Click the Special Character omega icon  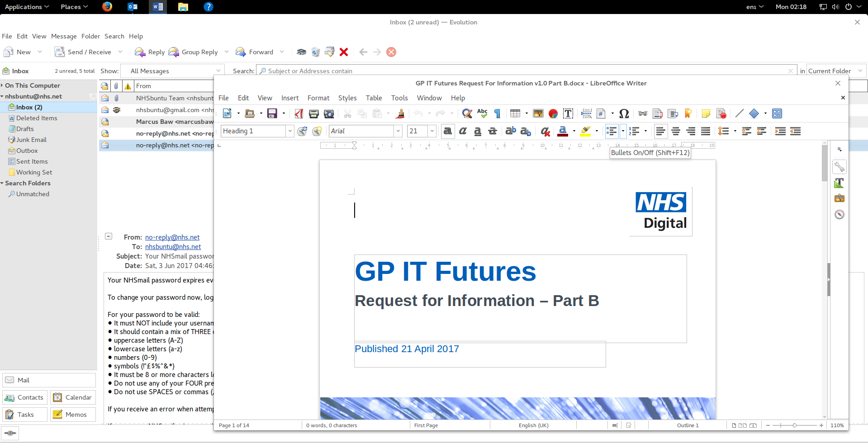click(624, 113)
